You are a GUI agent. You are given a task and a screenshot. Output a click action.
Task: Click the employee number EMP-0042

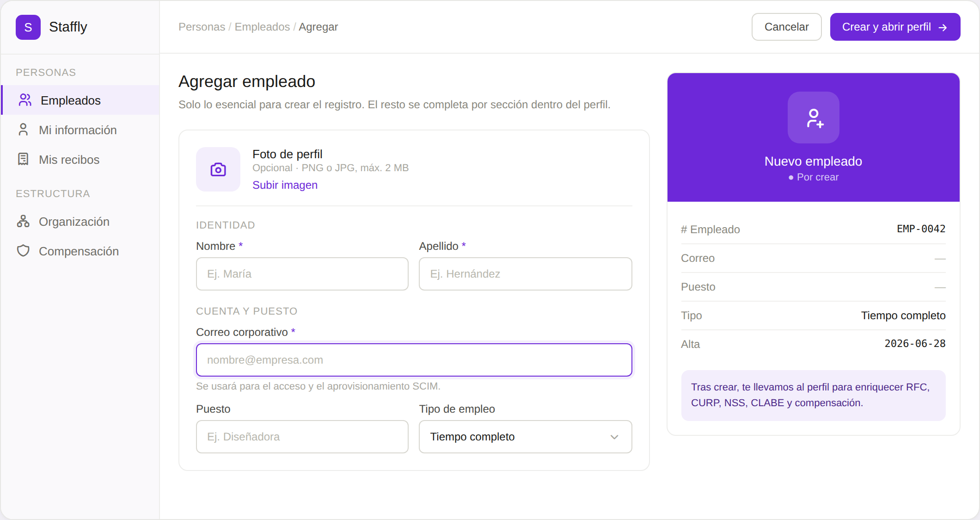[921, 229]
